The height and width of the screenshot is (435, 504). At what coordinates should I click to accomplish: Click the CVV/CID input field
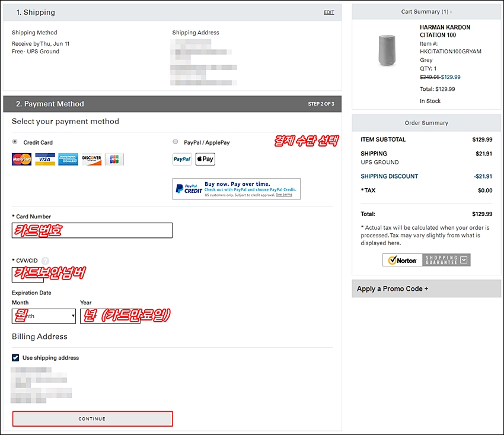28,275
